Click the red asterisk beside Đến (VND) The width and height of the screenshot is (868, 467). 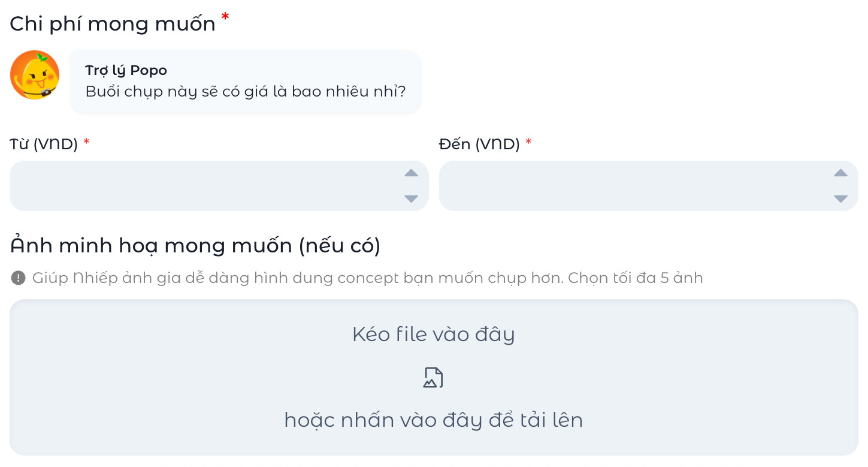pos(528,142)
